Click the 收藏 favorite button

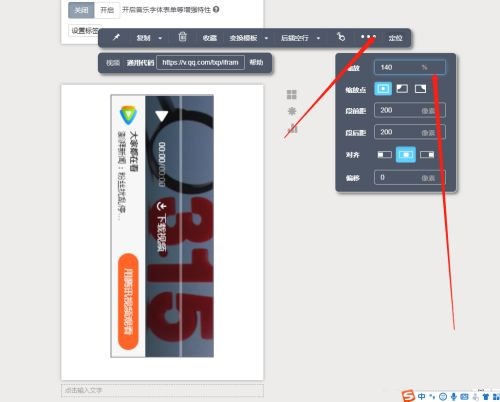[x=210, y=38]
